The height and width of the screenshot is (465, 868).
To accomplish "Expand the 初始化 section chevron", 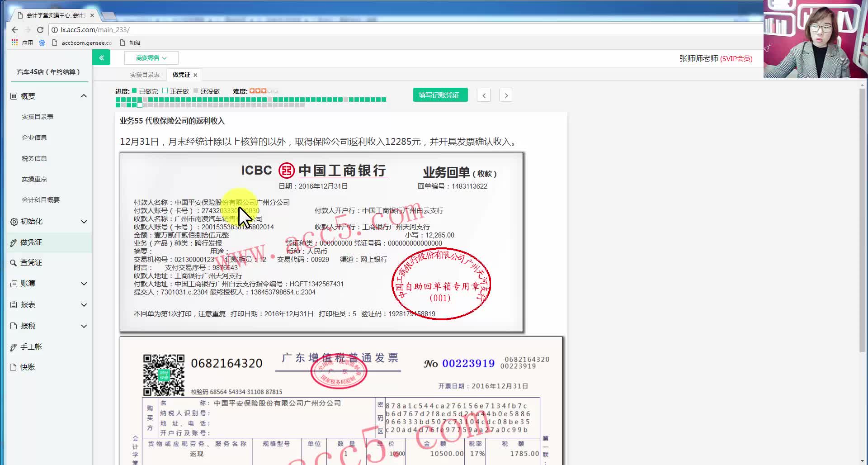I will tap(84, 222).
